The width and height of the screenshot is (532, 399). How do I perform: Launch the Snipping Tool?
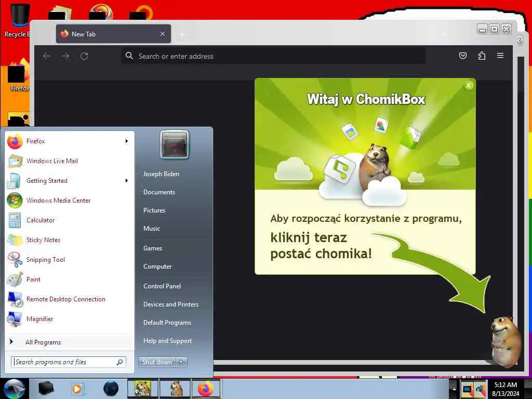70,260
